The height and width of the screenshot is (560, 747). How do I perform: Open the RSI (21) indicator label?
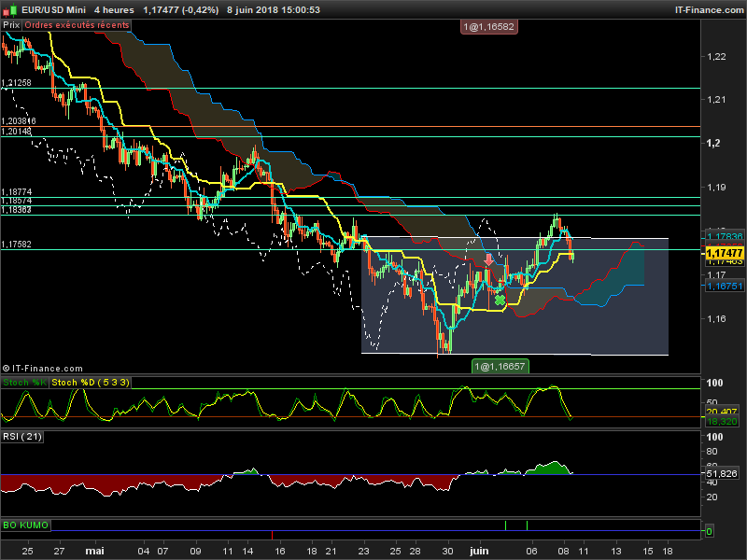[x=21, y=437]
